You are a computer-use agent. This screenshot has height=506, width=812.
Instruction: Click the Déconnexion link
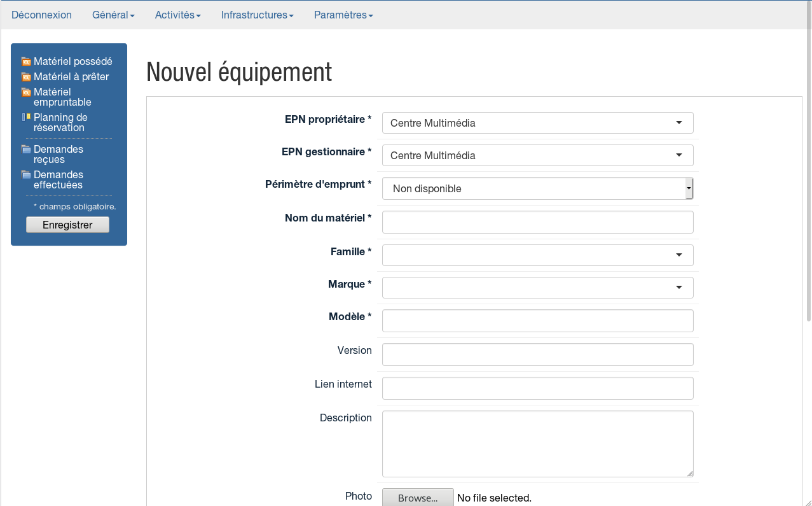(41, 15)
